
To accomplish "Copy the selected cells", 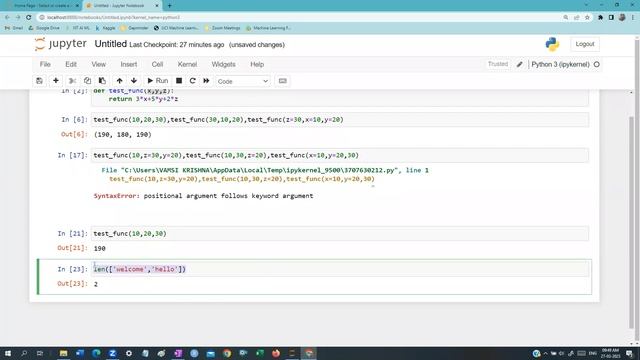I will (87, 81).
